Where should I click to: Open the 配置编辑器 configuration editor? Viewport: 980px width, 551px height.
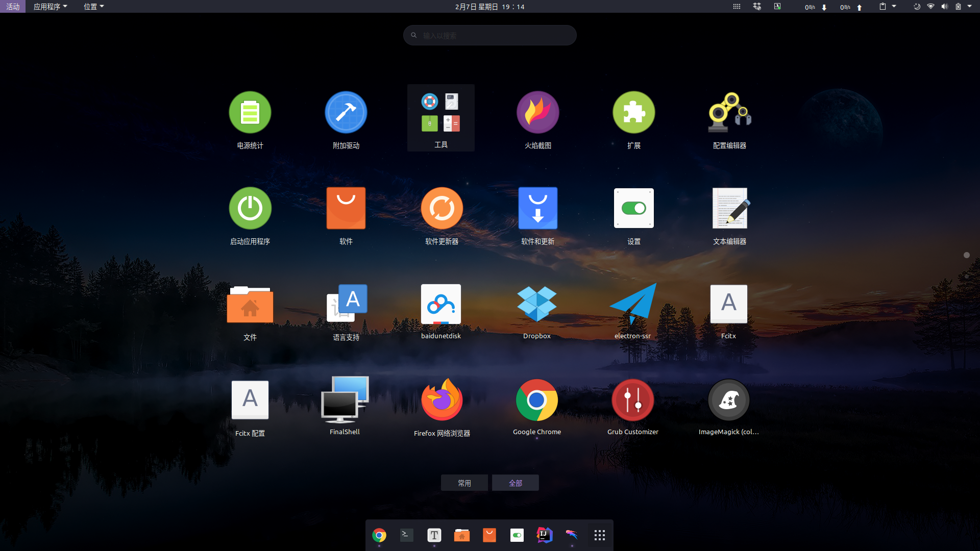[729, 112]
